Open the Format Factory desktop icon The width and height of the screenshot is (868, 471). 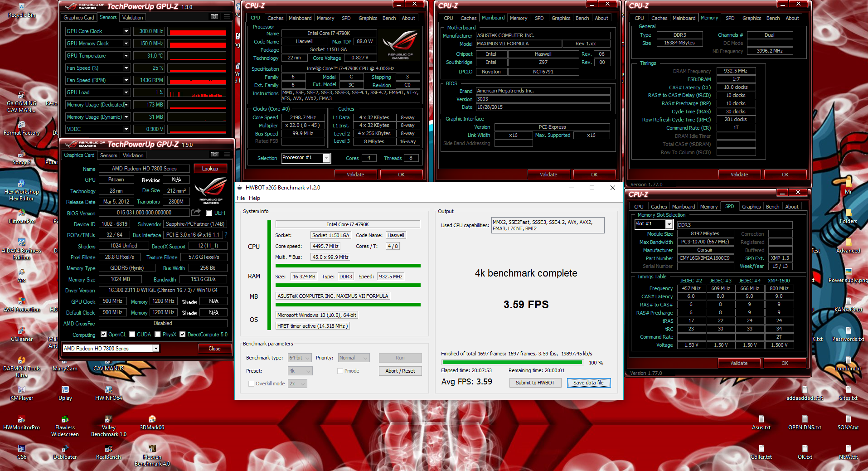pyautogui.click(x=21, y=128)
